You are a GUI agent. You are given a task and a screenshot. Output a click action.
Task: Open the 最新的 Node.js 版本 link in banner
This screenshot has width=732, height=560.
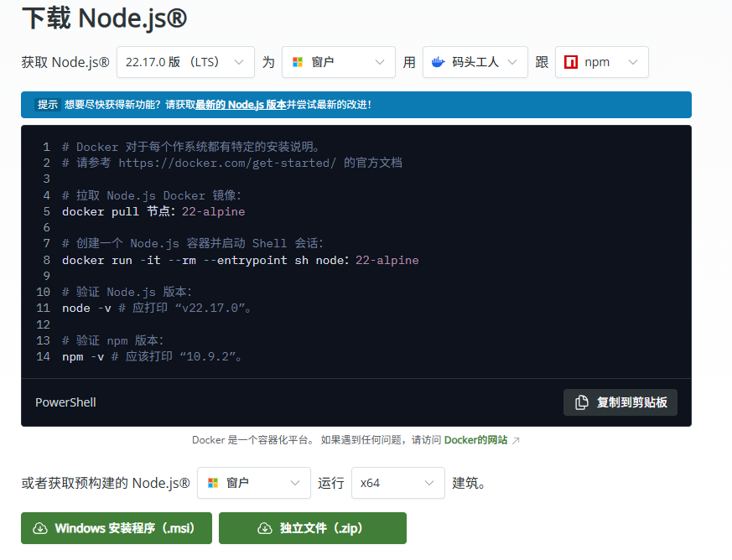[241, 105]
